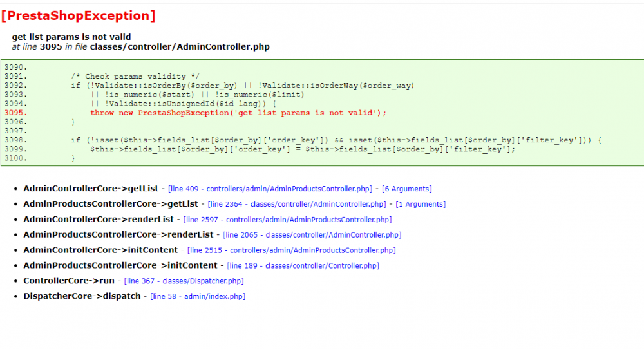Click AdminControllerCore->initContent trace entry
Screen dimensions: 644x349
(x=100, y=250)
